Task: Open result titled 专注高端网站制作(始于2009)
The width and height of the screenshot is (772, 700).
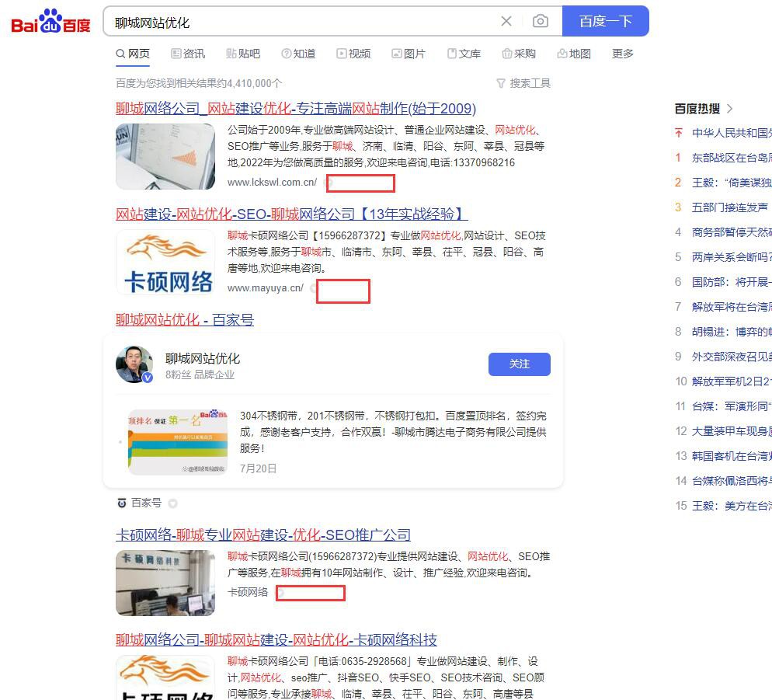Action: tap(296, 108)
